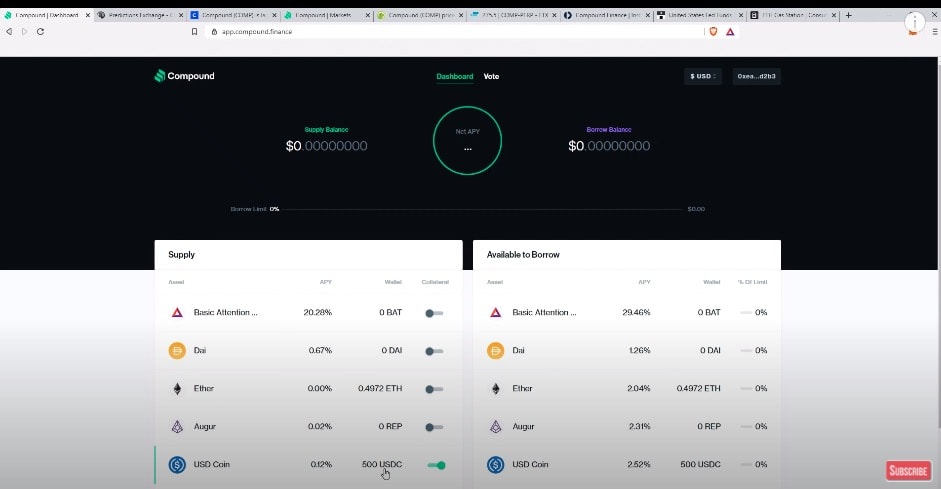Click the Compound logo in the header

[184, 76]
